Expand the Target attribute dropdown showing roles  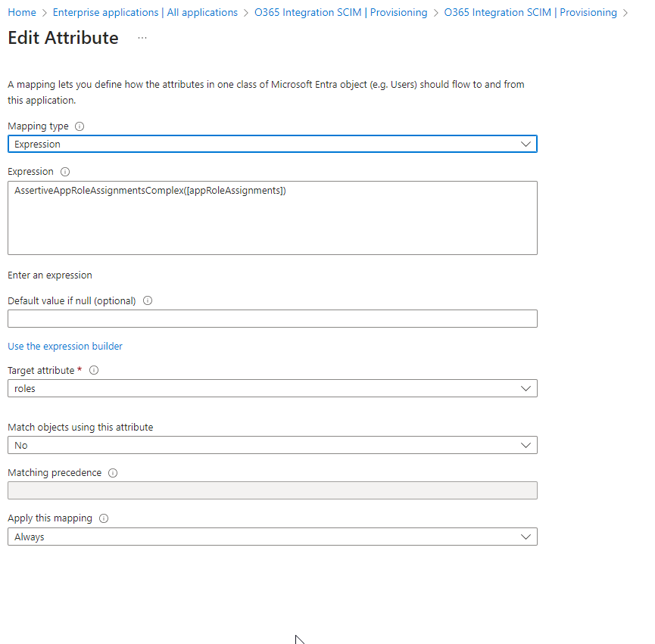pos(272,388)
